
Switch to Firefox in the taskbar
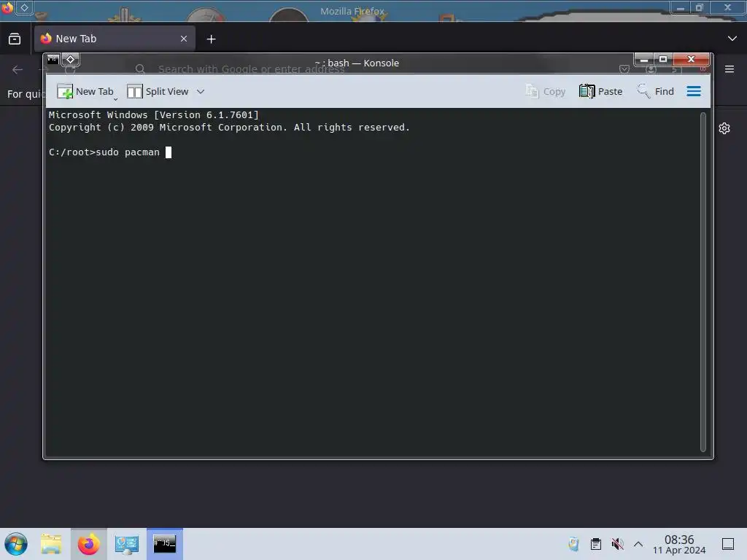pos(88,544)
